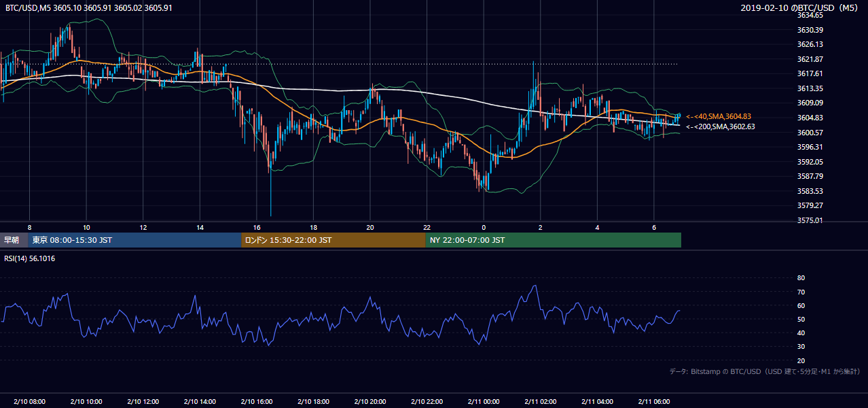Image resolution: width=868 pixels, height=408 pixels.
Task: Click the 3613.35 price axis label
Action: [x=810, y=88]
